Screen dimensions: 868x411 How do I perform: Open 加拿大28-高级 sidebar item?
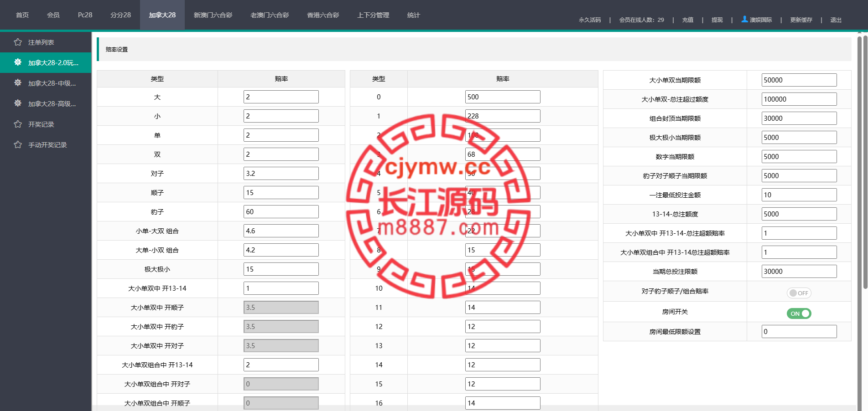pyautogui.click(x=46, y=103)
